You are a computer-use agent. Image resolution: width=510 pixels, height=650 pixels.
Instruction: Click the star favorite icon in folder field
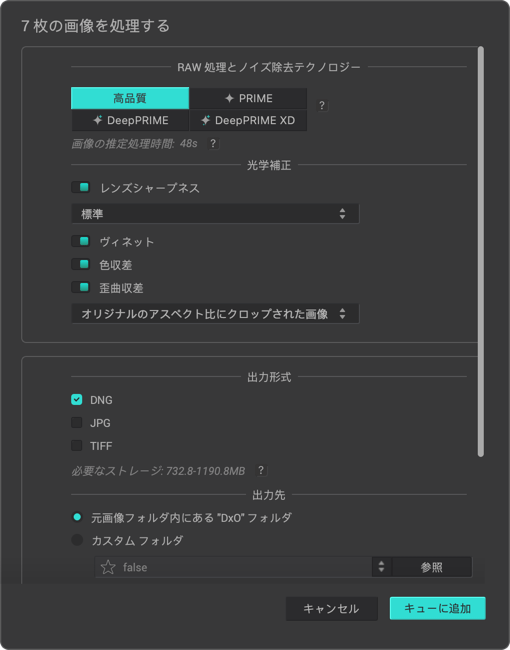(108, 567)
